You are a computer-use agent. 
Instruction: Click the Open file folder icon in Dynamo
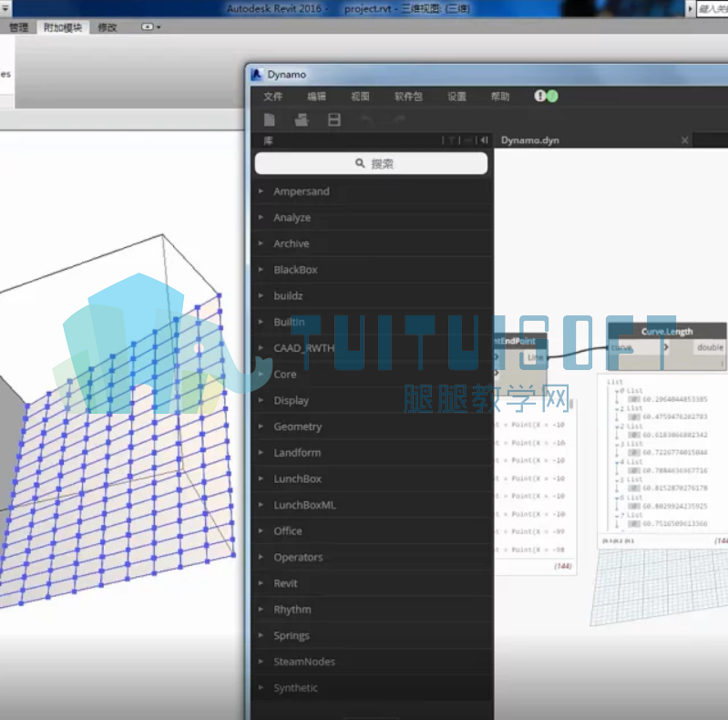click(x=302, y=119)
